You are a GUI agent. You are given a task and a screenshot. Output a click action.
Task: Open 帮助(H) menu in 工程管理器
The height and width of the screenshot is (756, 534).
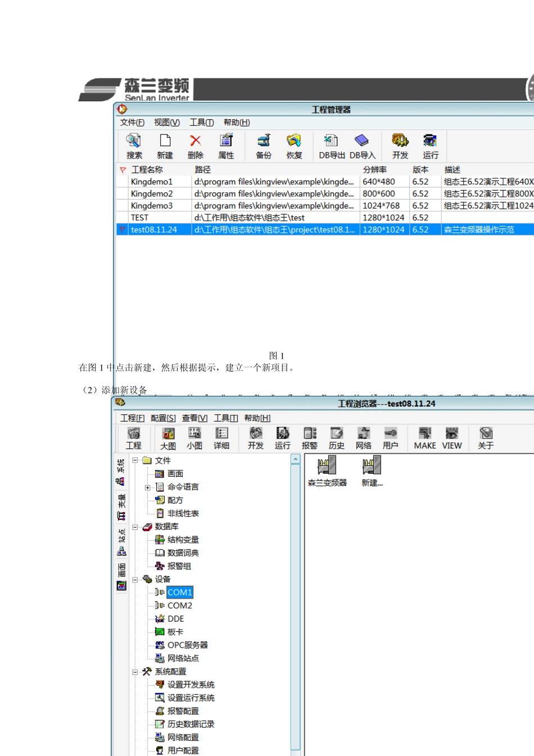tap(237, 123)
